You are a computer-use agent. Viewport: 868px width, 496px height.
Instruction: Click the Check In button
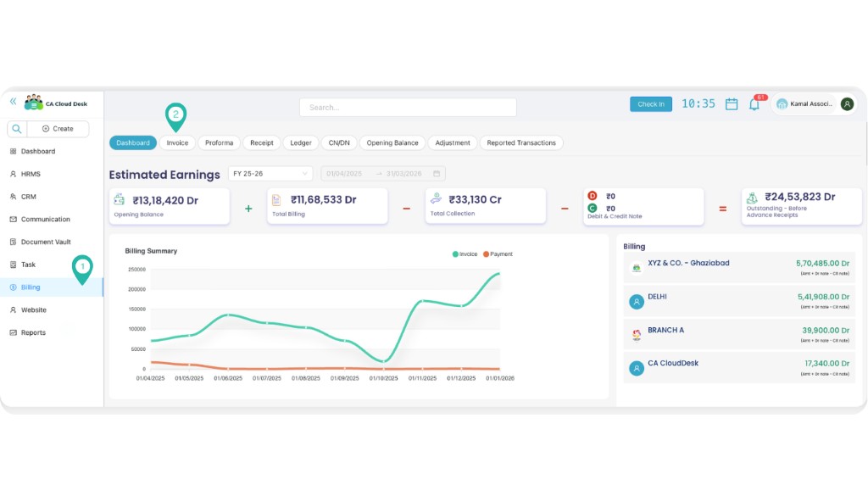650,103
